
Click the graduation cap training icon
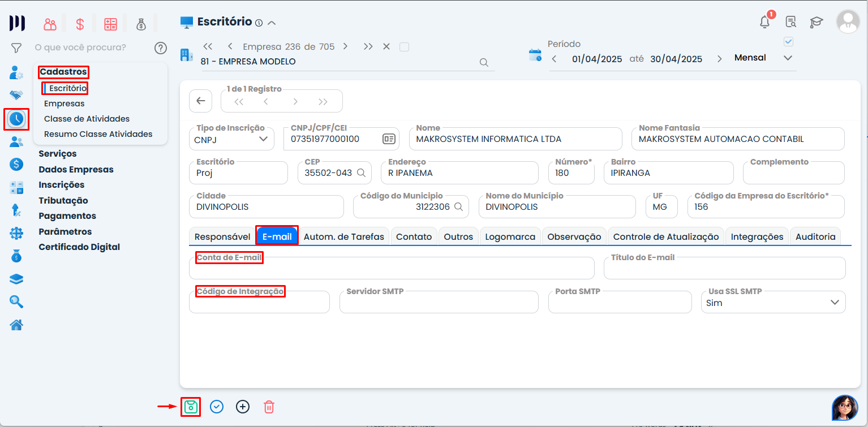click(x=816, y=22)
